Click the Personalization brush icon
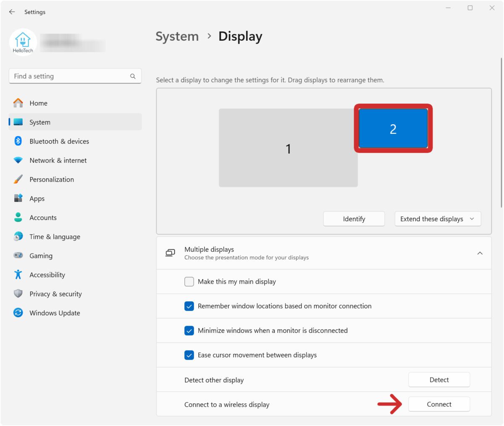This screenshot has width=504, height=426. click(x=18, y=179)
